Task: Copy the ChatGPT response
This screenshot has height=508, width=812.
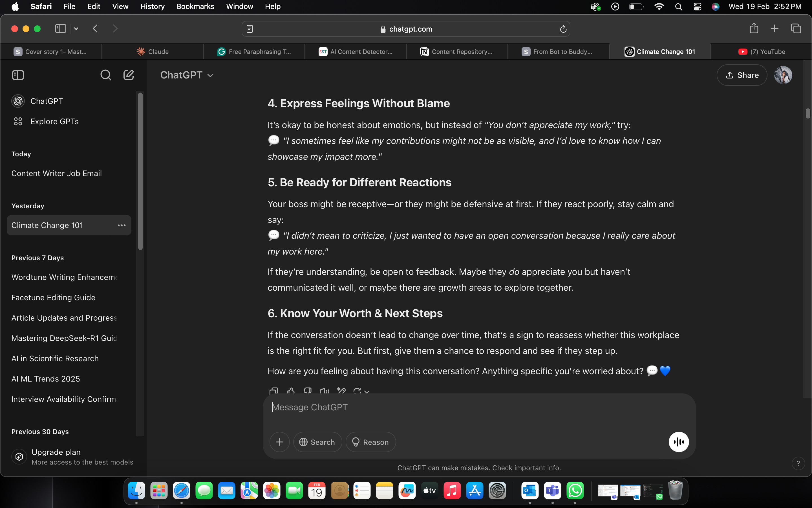Action: click(274, 391)
